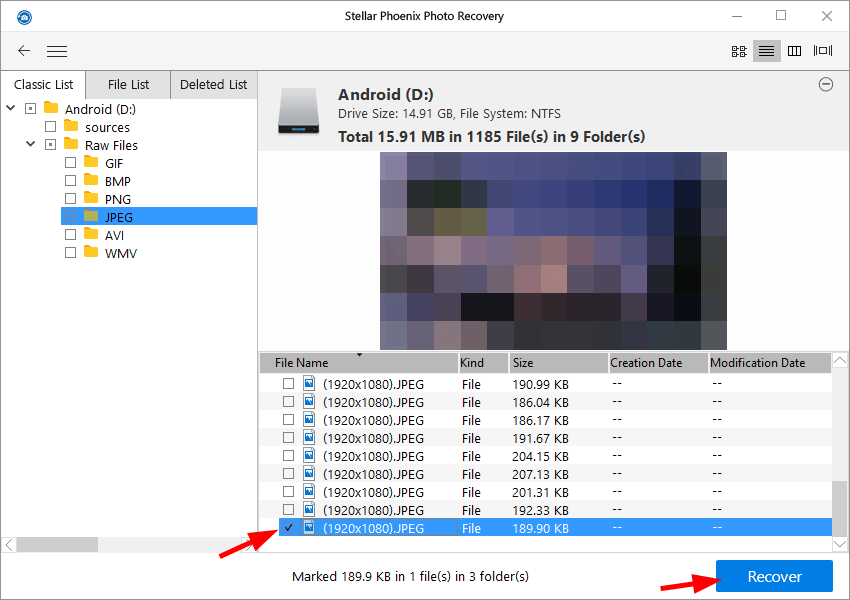Click the file list vertical scrollbar thumb

839,508
